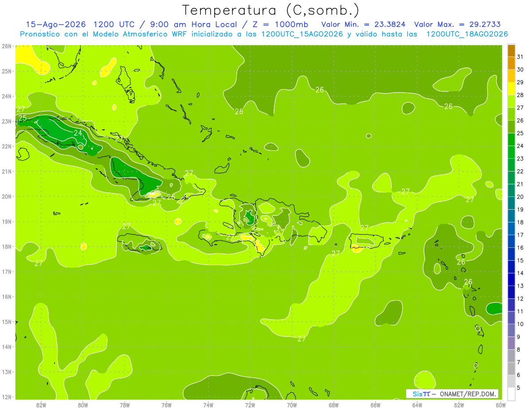Image resolution: width=532 pixels, height=411 pixels.
Task: Click the color scale value 30
Action: click(520, 70)
